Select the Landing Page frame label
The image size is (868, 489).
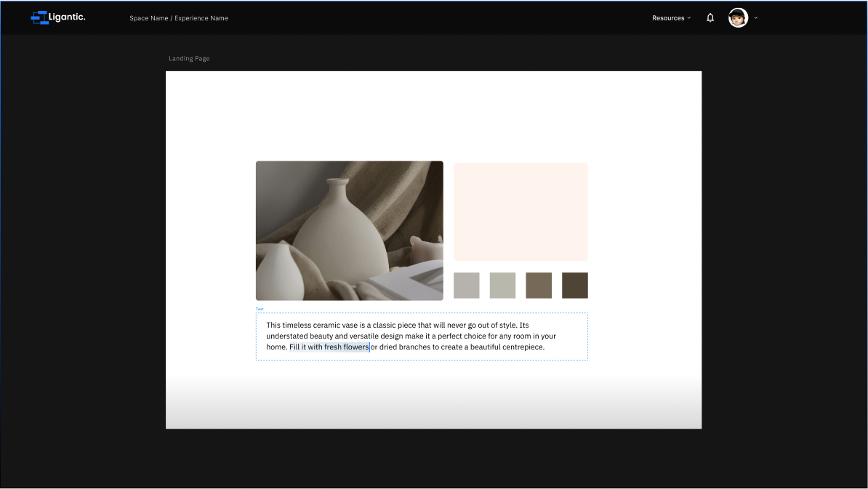pyautogui.click(x=189, y=59)
